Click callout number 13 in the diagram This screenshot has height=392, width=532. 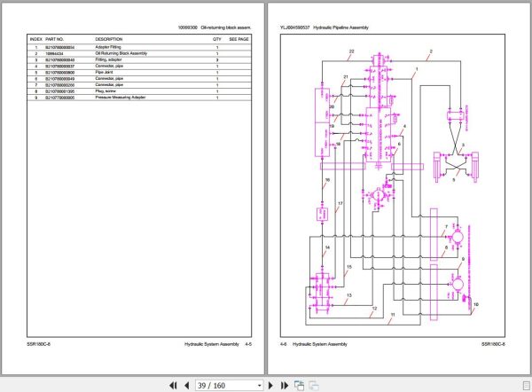349,295
